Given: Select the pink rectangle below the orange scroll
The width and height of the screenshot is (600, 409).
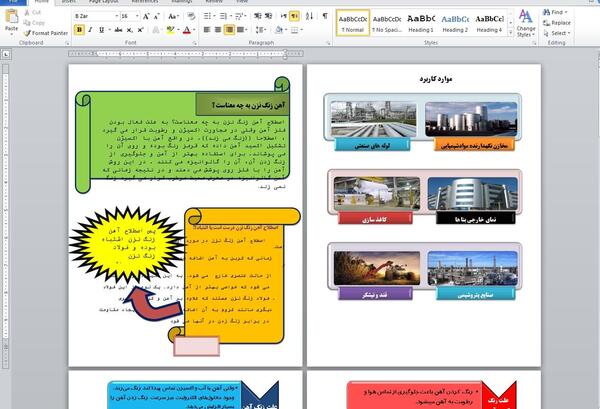Looking at the screenshot, I should [x=196, y=346].
